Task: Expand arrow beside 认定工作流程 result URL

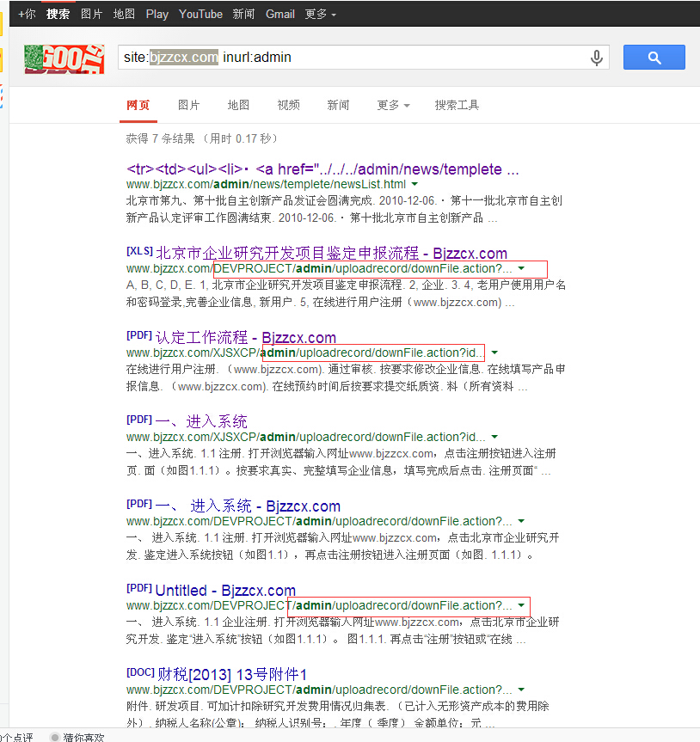Action: pyautogui.click(x=494, y=353)
